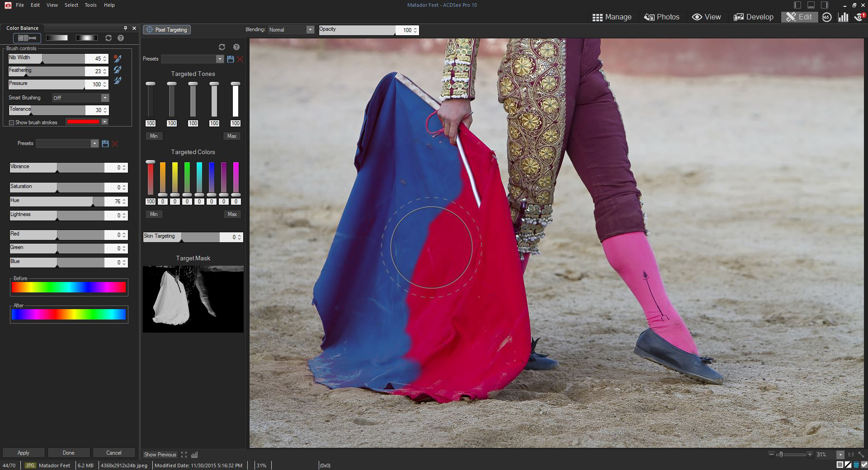Invert all brush strokes icon
Screen dimensions: 868x470
coord(118,70)
